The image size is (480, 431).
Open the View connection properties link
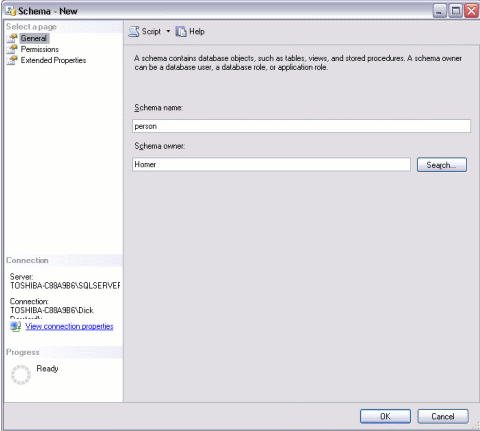coord(69,326)
